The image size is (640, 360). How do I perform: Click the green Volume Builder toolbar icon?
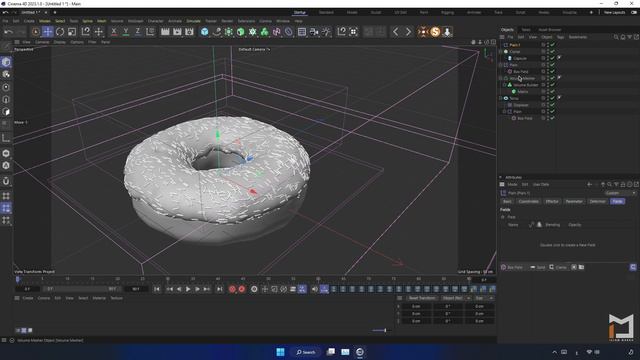pos(264,32)
